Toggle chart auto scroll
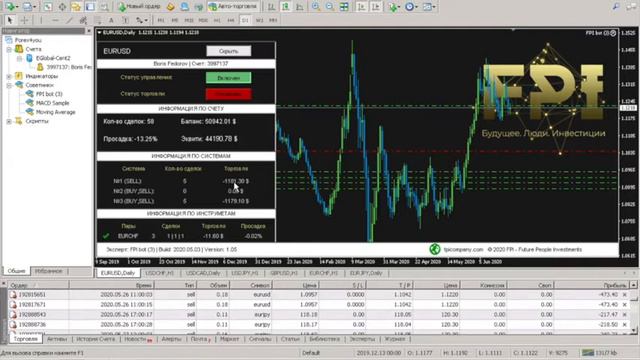640x360 pixels. pyautogui.click(x=361, y=7)
